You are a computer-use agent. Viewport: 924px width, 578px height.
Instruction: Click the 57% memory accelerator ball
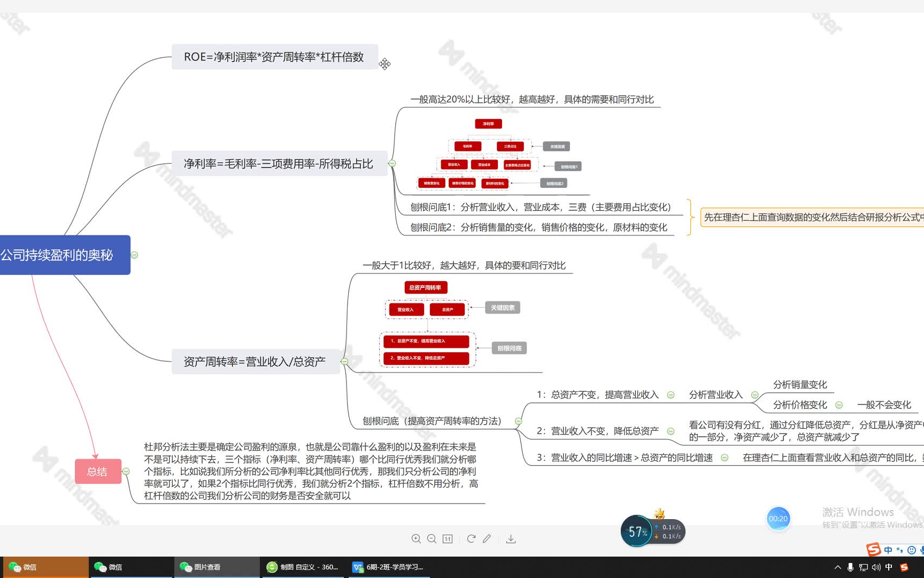(x=637, y=531)
